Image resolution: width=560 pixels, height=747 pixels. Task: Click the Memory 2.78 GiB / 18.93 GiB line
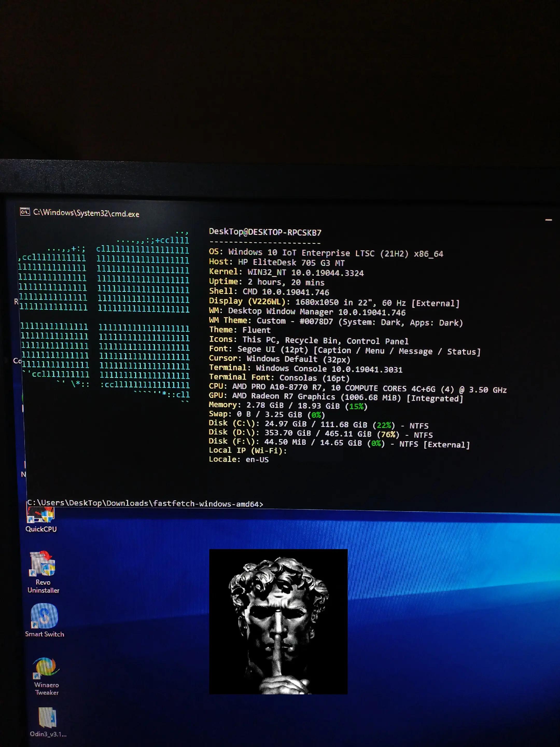[288, 406]
